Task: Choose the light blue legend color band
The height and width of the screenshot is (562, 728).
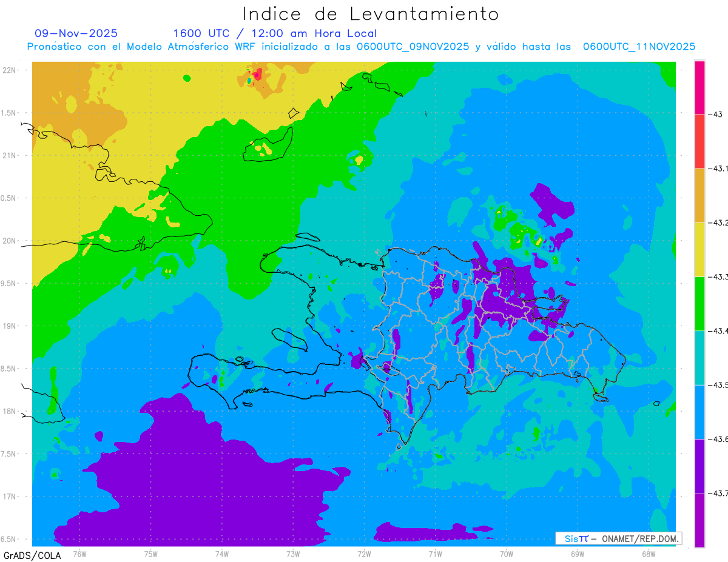Action: (x=699, y=412)
